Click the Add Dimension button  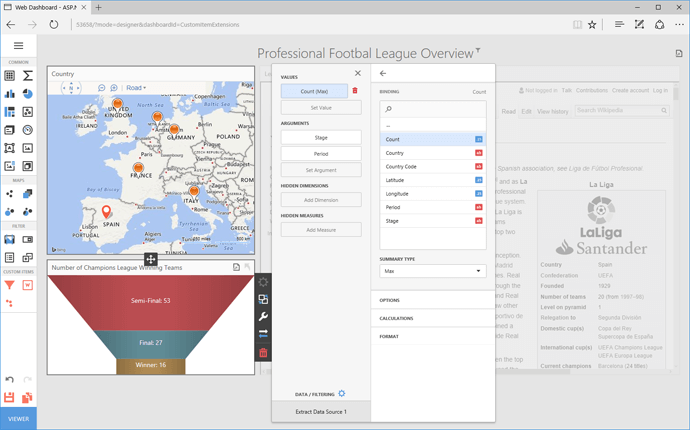321,200
